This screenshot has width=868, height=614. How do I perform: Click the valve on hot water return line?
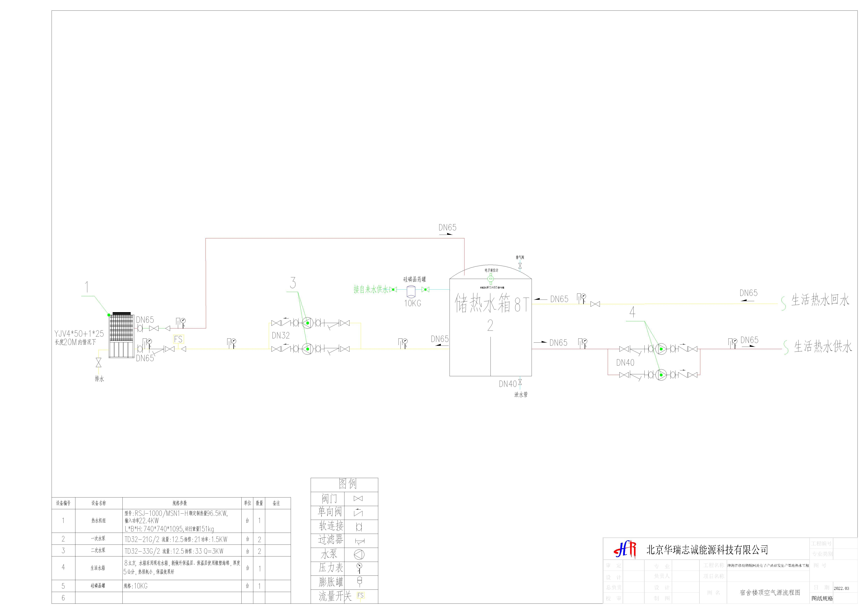[x=595, y=304]
